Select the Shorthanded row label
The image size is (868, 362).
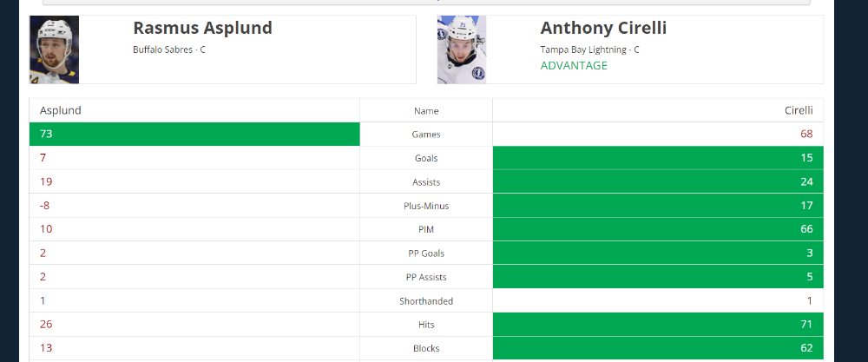point(426,301)
